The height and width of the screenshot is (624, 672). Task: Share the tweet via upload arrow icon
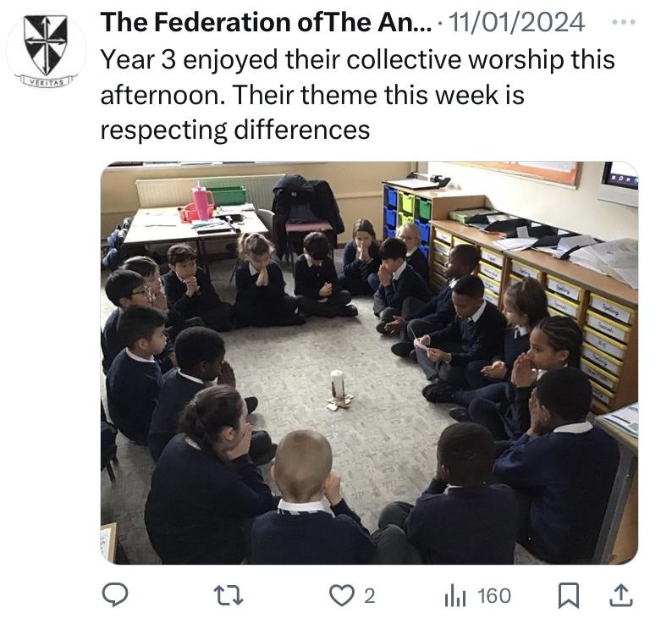[x=621, y=595]
